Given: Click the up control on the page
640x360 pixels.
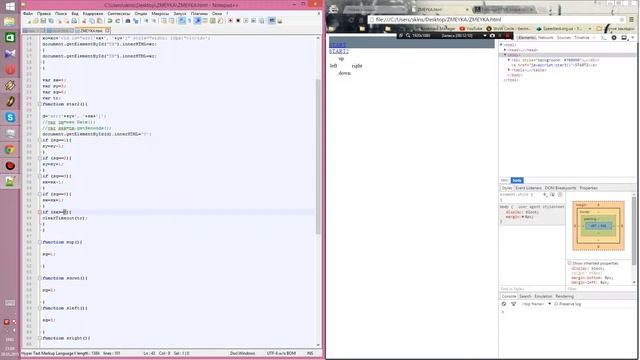Looking at the screenshot, I should point(341,59).
